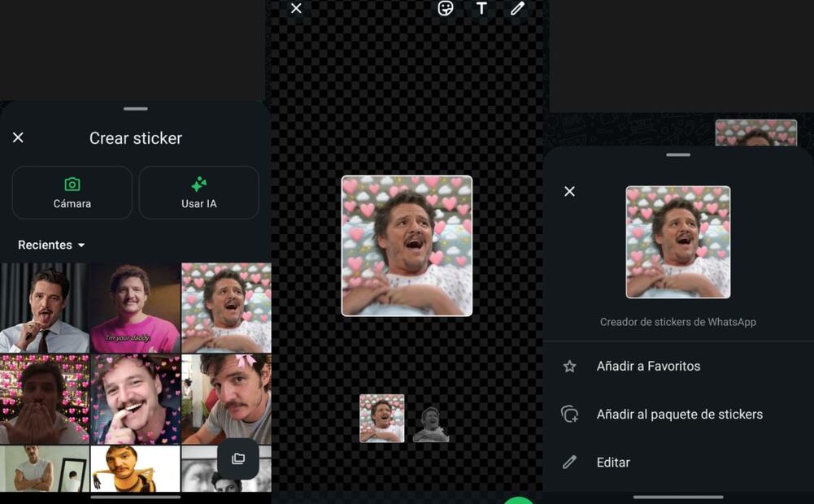Close the Crear sticker panel
This screenshot has height=504, width=814.
(x=18, y=138)
